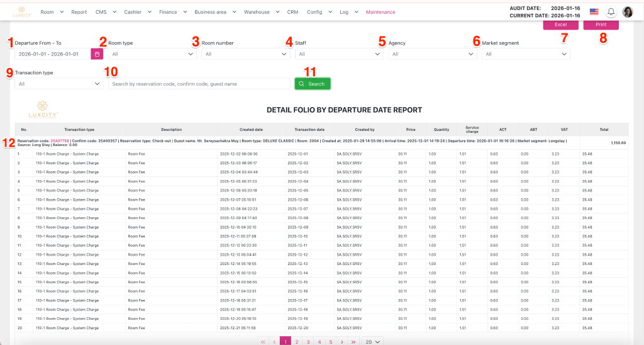Open the Agency filter dropdown
Screen dimensions: 644x345
[432, 54]
